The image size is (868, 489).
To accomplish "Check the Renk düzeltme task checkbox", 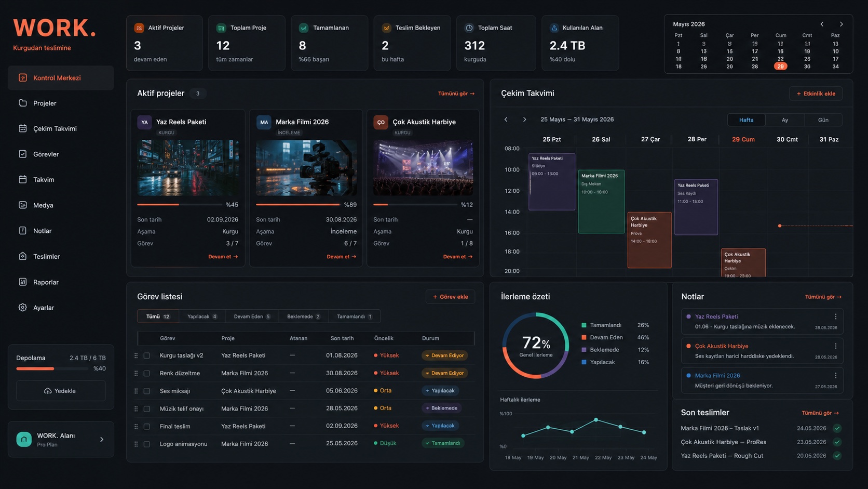I will click(147, 373).
